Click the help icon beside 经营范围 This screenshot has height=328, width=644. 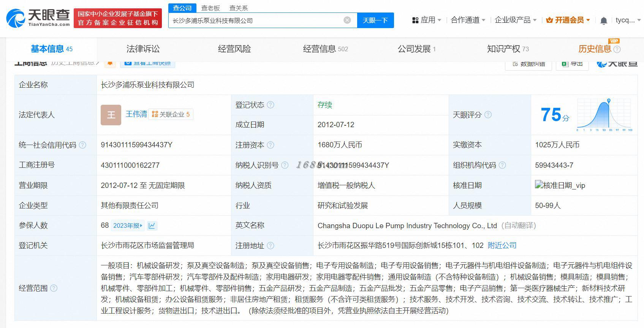pyautogui.click(x=54, y=288)
